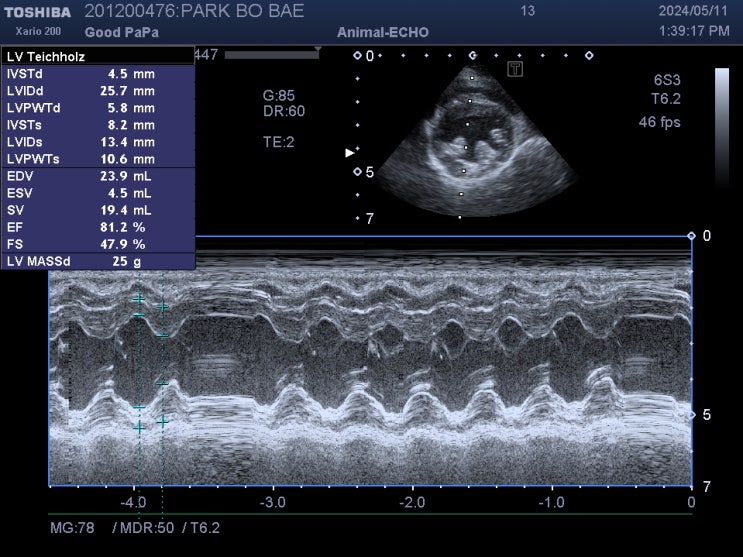Click the -3.0 time axis label
This screenshot has height=557, width=743.
(273, 502)
